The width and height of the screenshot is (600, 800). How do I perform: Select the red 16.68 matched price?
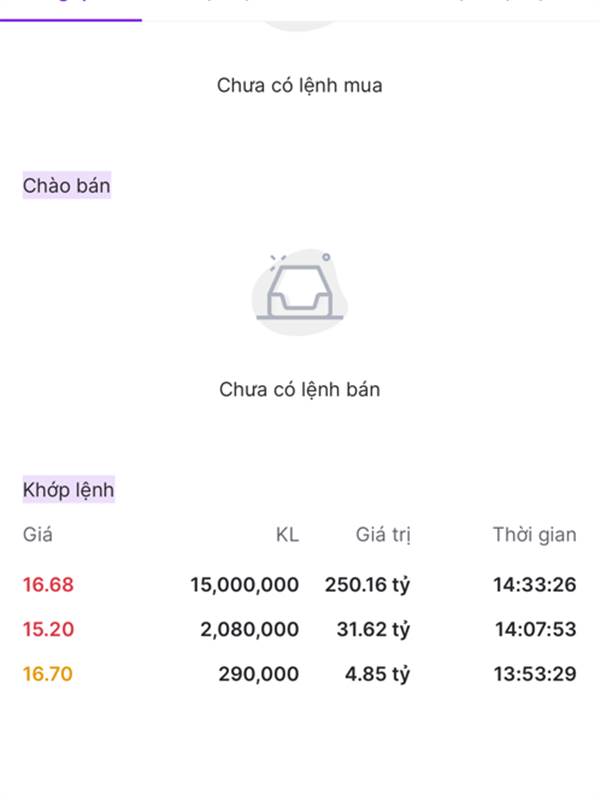48,585
